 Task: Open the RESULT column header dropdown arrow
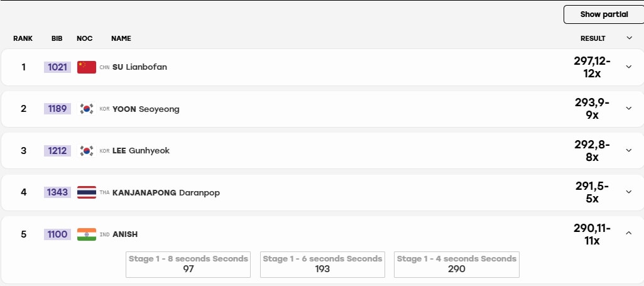(x=629, y=38)
